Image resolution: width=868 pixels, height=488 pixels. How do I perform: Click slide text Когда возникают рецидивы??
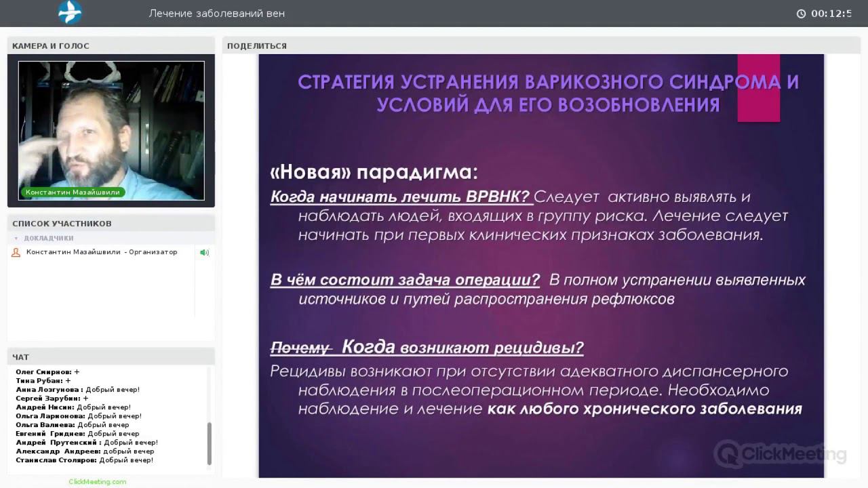pyautogui.click(x=462, y=348)
